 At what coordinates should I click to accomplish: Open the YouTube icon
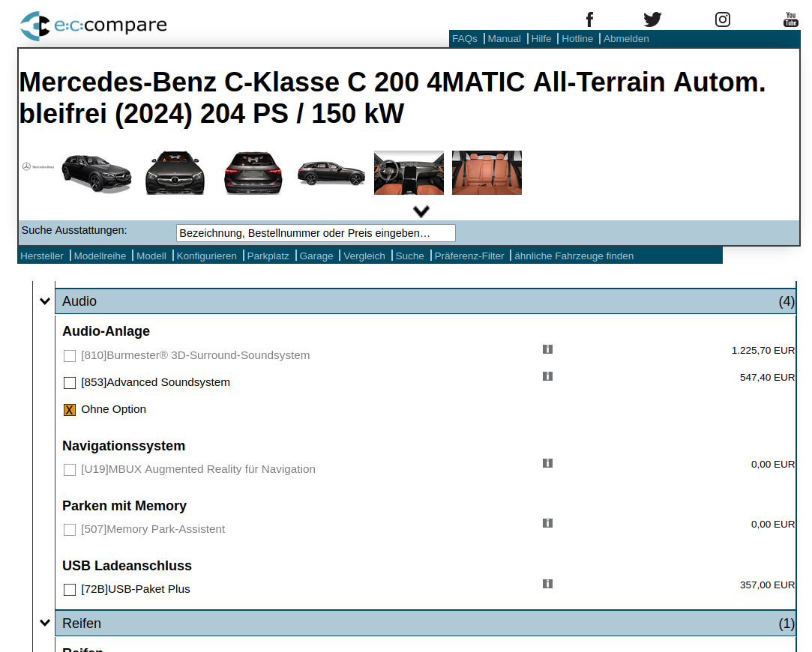pyautogui.click(x=791, y=19)
